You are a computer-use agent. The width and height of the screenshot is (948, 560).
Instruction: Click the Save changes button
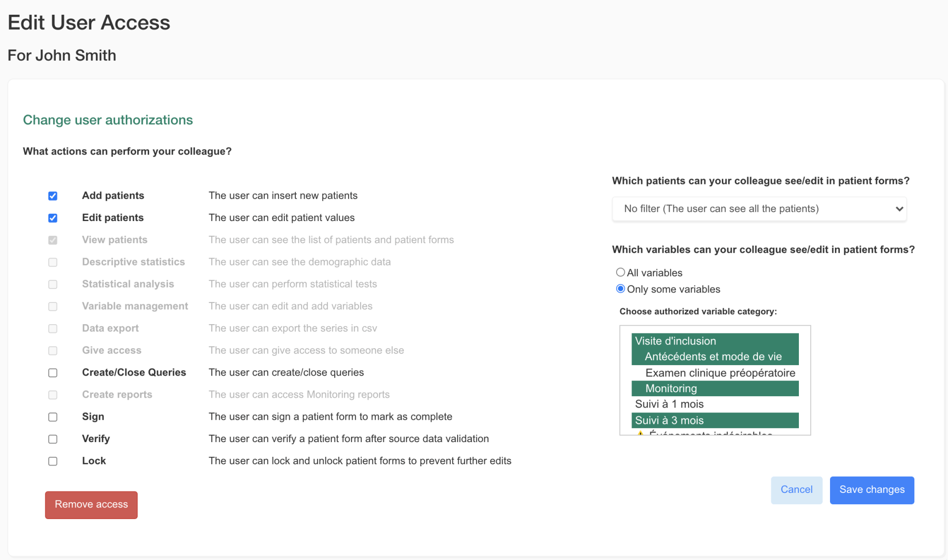[871, 490]
